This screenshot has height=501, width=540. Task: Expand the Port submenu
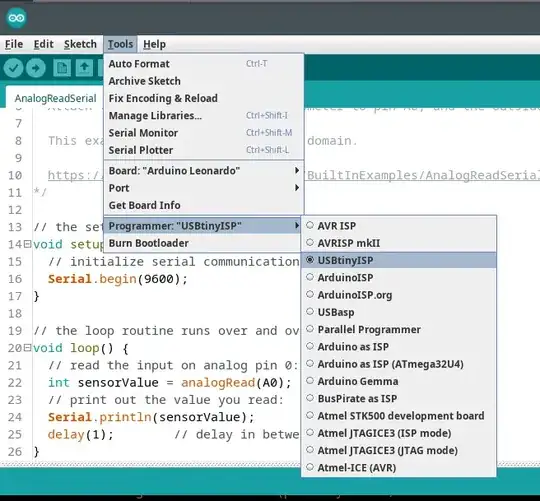coord(204,188)
